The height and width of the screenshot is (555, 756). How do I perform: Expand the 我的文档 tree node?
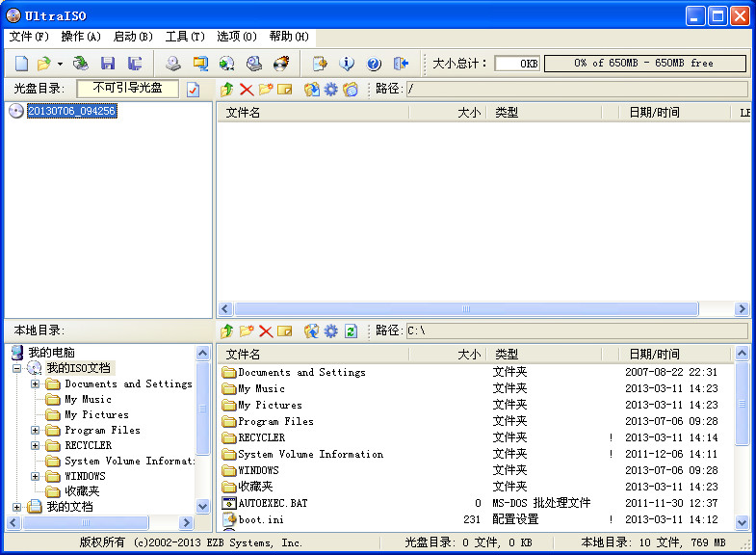point(17,507)
